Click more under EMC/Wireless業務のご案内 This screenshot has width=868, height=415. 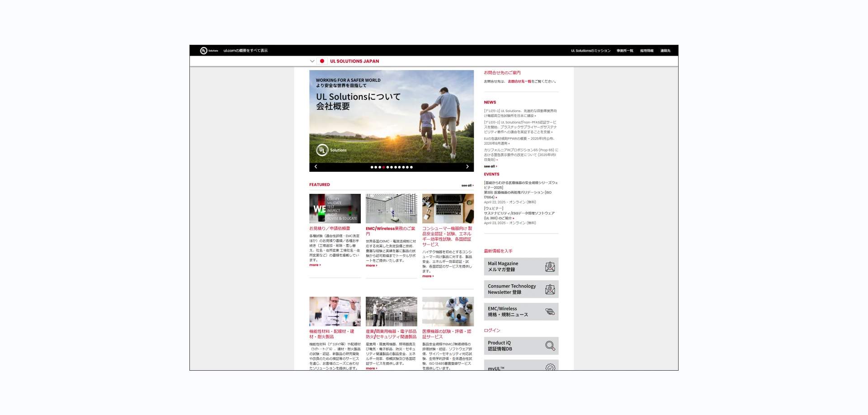click(x=371, y=265)
